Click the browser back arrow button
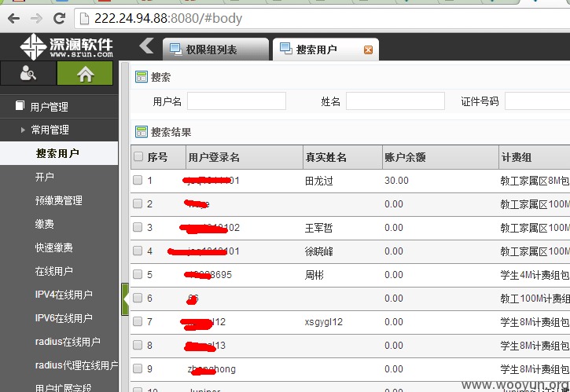This screenshot has height=392, width=570. [x=13, y=17]
